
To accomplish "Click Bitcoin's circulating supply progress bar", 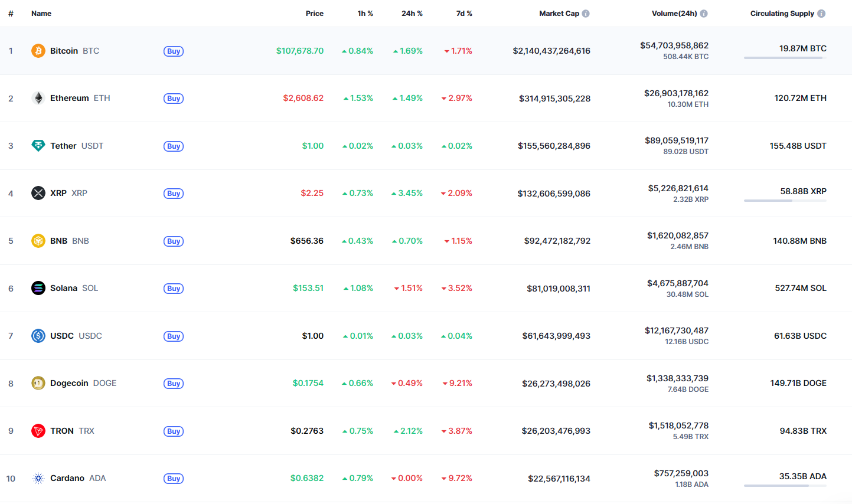I will click(x=785, y=58).
